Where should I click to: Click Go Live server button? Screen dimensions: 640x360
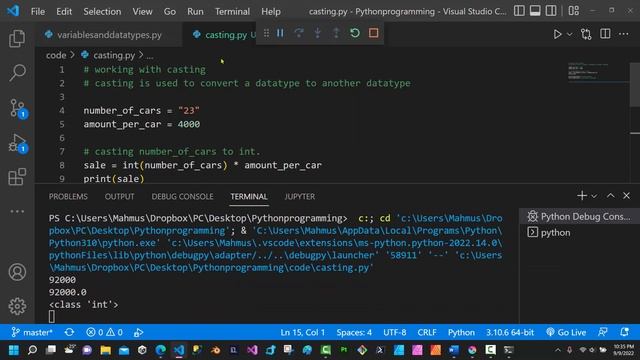[566, 333]
